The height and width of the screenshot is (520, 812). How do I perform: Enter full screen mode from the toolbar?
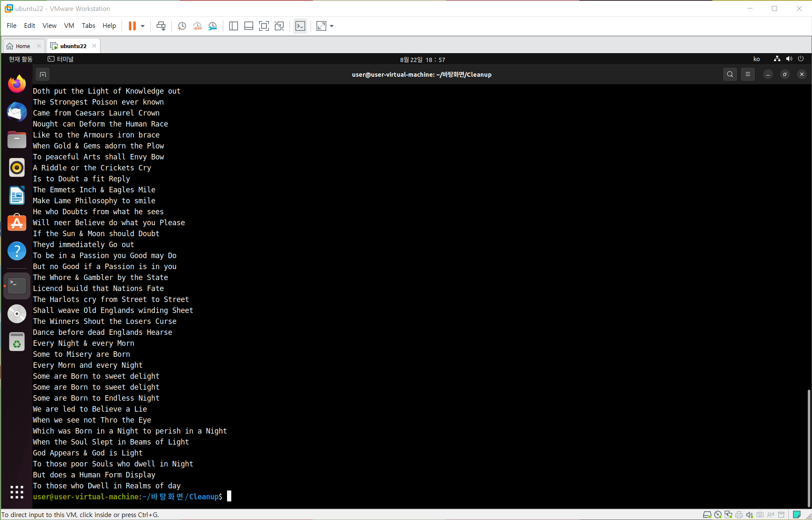pos(264,26)
